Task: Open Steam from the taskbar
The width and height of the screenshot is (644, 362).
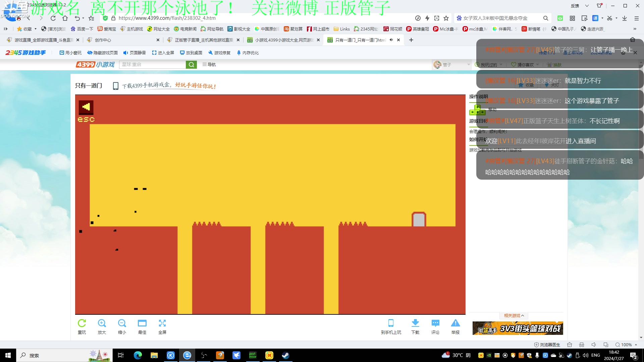Action: point(285,355)
